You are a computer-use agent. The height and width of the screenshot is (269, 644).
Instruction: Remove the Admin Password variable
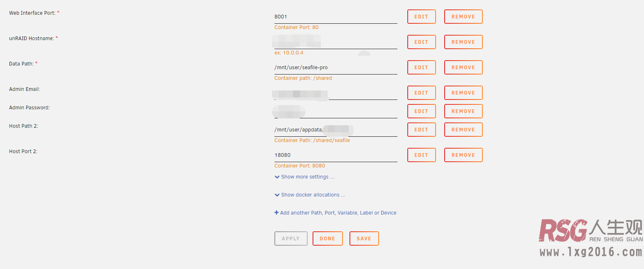(x=463, y=111)
